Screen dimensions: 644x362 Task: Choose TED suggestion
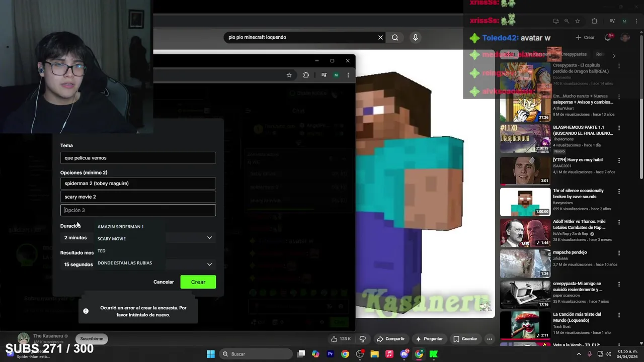(x=102, y=251)
